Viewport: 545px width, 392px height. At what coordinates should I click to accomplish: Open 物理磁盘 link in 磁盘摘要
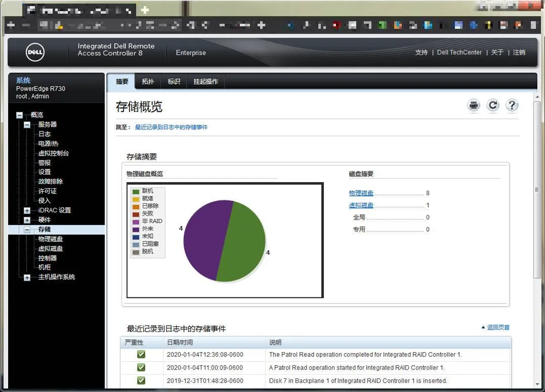coord(361,193)
